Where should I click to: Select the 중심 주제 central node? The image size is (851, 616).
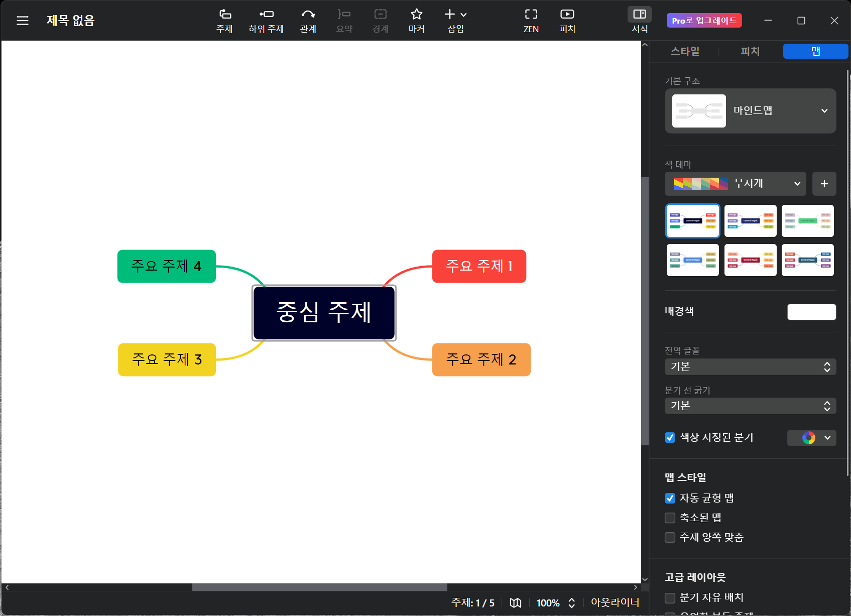coord(324,313)
